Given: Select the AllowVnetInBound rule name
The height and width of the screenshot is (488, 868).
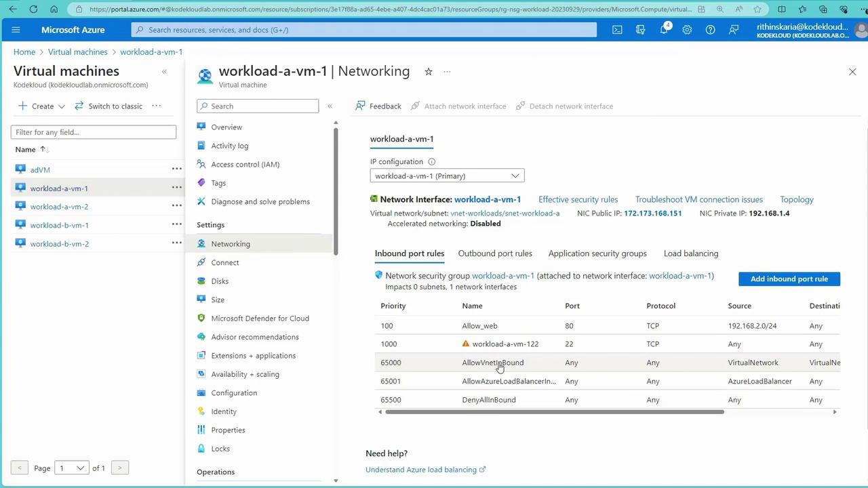Looking at the screenshot, I should (x=493, y=363).
